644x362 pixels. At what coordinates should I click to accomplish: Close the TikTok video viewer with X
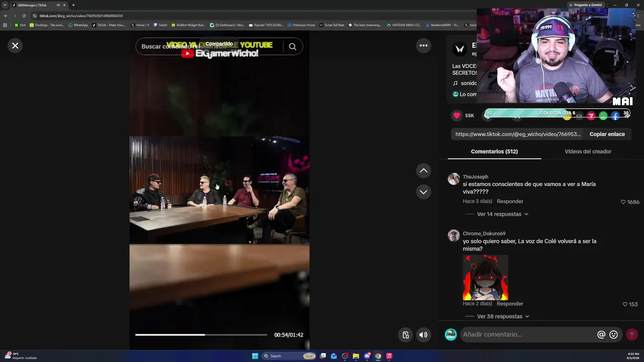coord(15,46)
